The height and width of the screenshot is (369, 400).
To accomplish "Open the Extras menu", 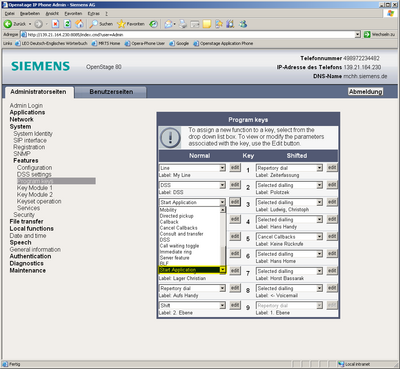I will [x=93, y=14].
